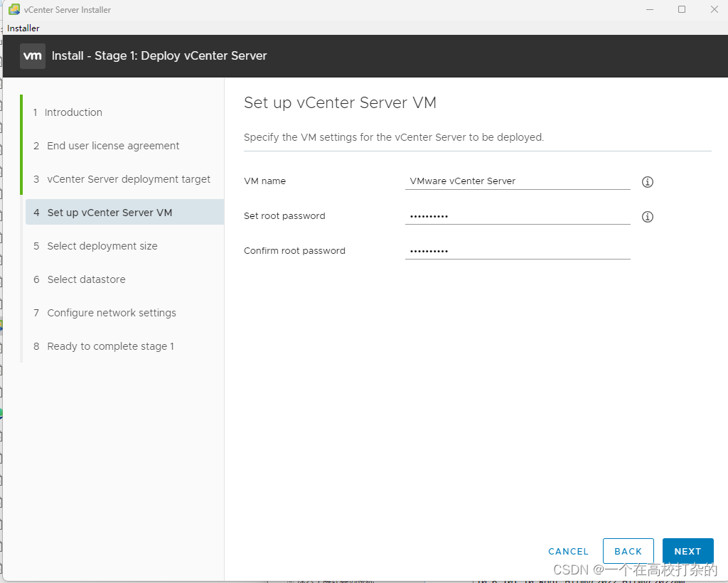Select step 6 Select datastore
Viewport: 728px width, 583px height.
(x=80, y=279)
